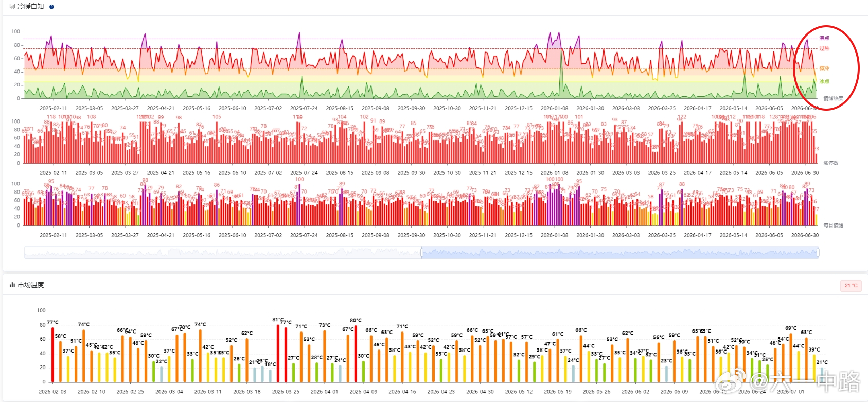Image resolution: width=868 pixels, height=402 pixels.
Task: Click the 2026-04-30 date axis label
Action: (x=480, y=392)
